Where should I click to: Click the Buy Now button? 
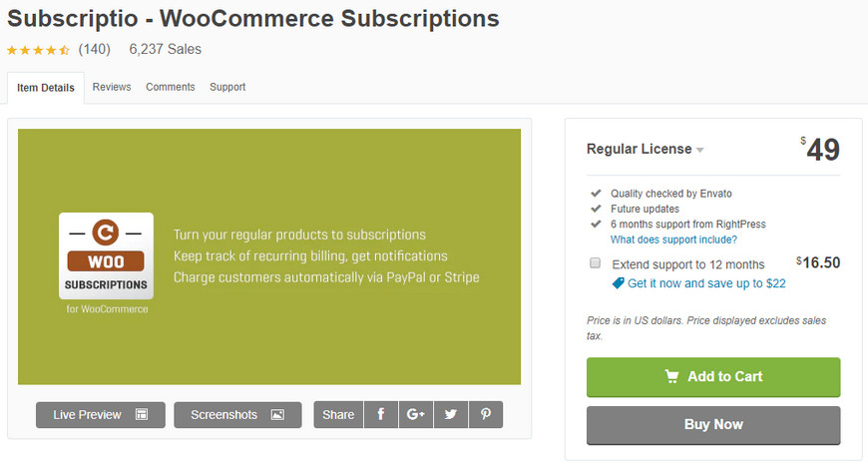pyautogui.click(x=713, y=425)
